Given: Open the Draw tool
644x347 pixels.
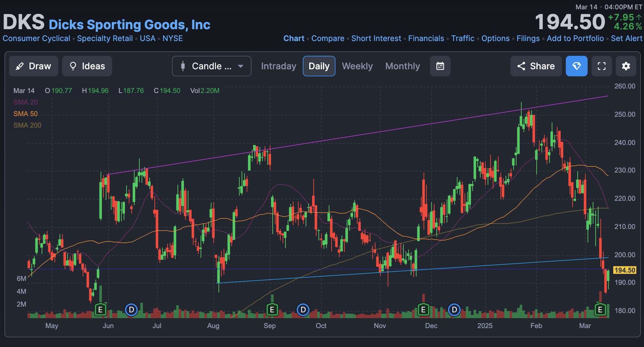Looking at the screenshot, I should tap(34, 66).
